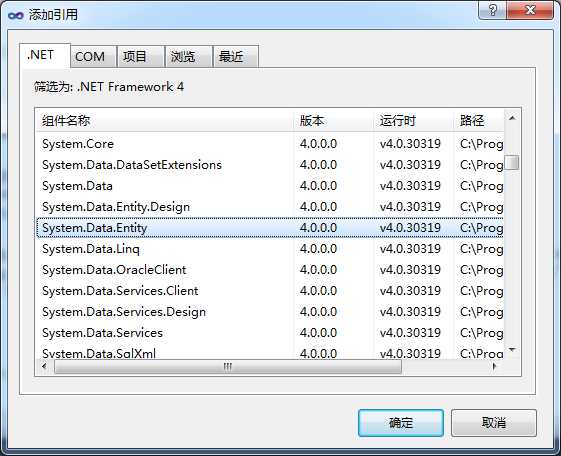
Task: Open the 项目 tab
Action: coord(141,57)
